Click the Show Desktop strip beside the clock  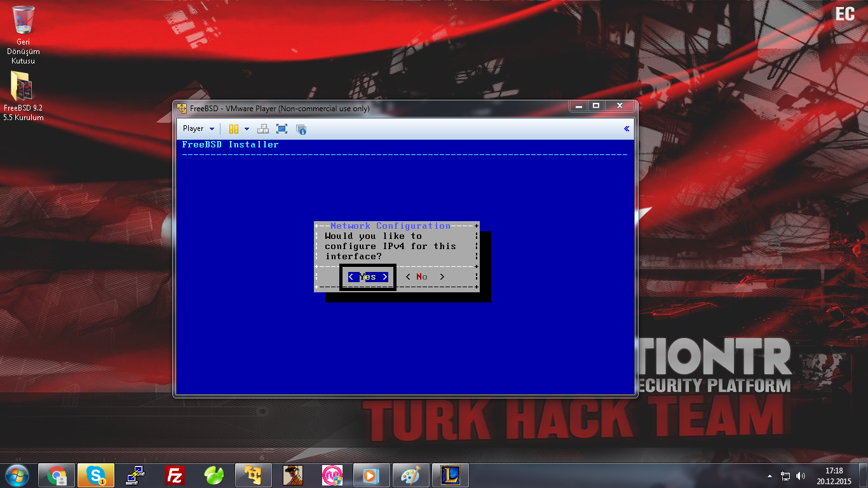click(863, 475)
